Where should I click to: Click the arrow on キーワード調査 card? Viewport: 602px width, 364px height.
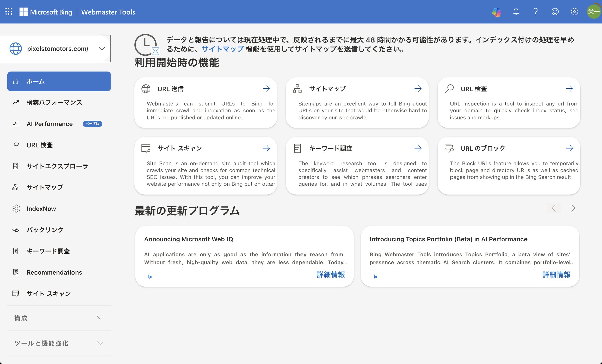(418, 148)
